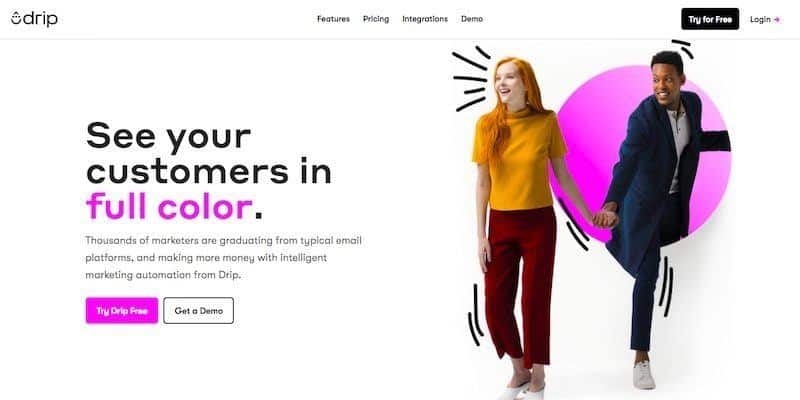Click the 'See your' headline line
This screenshot has width=800, height=400.
point(168,137)
